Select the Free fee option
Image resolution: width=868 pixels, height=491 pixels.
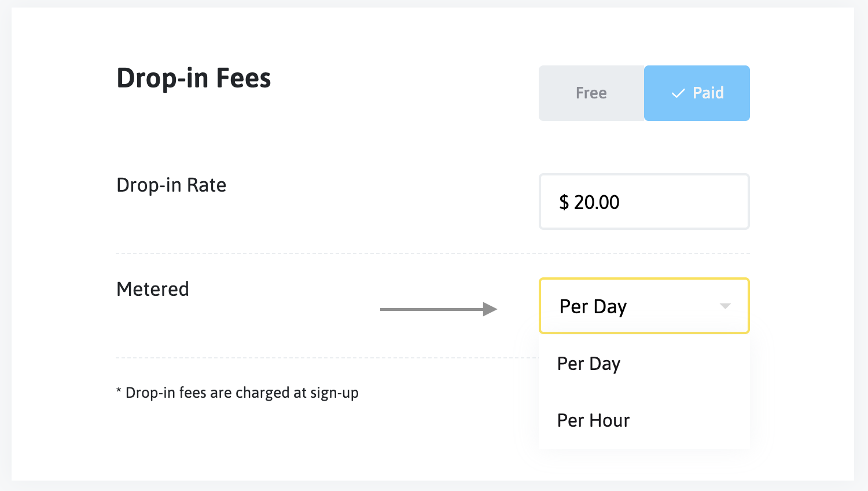point(591,93)
